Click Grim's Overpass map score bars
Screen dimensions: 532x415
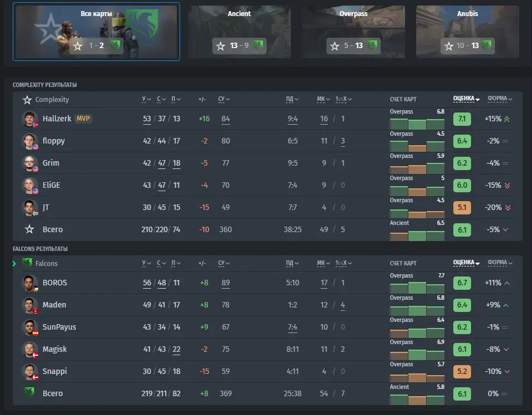pos(417,167)
